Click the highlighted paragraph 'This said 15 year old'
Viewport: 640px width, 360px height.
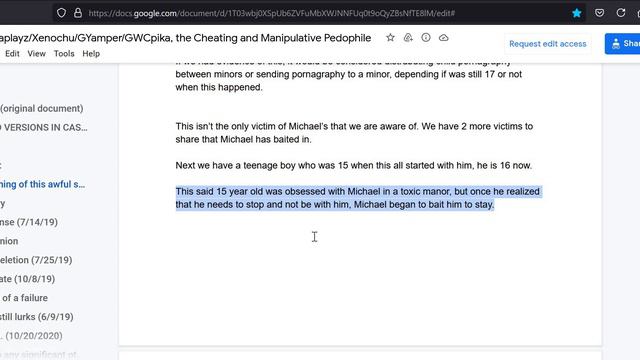(358, 198)
